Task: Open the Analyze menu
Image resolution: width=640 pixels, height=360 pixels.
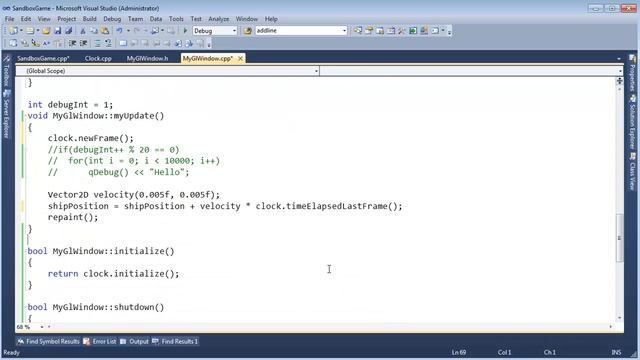Action: [x=218, y=19]
